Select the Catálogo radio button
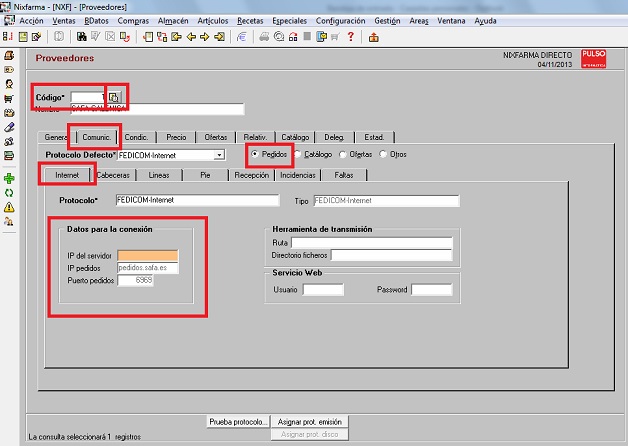628x446 pixels. click(x=298, y=154)
